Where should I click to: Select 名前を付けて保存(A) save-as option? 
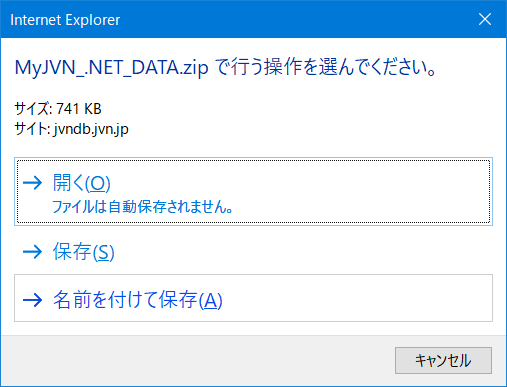click(253, 298)
